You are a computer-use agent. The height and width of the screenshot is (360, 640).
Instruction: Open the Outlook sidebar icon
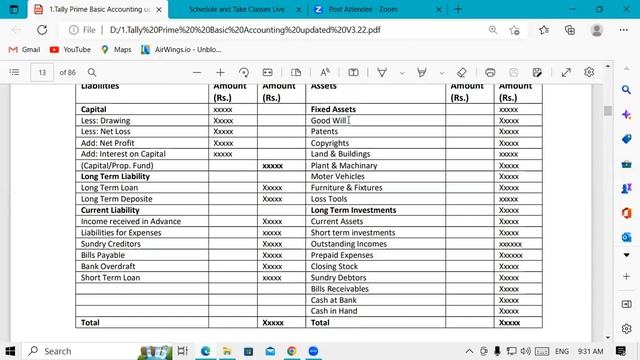627,237
